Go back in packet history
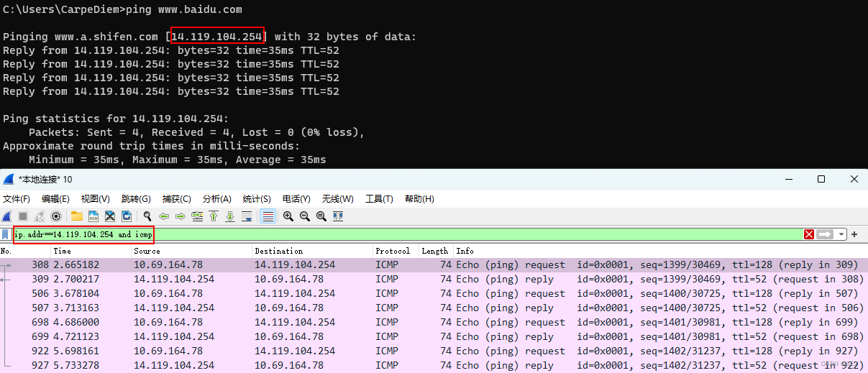The height and width of the screenshot is (373, 868). pyautogui.click(x=164, y=216)
